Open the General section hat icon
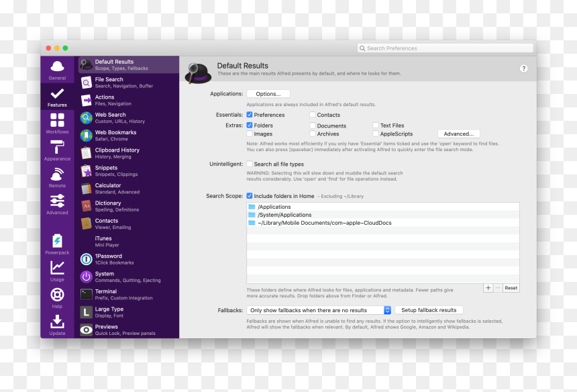 coord(57,66)
